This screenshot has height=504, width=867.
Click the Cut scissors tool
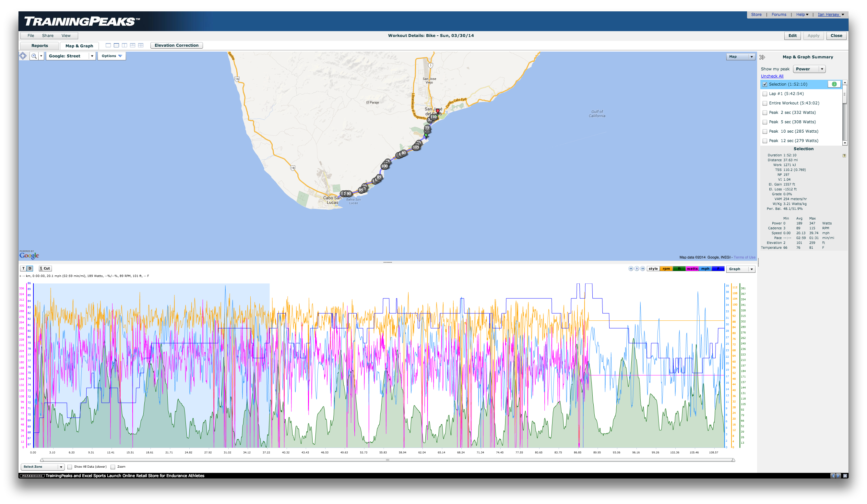(45, 268)
